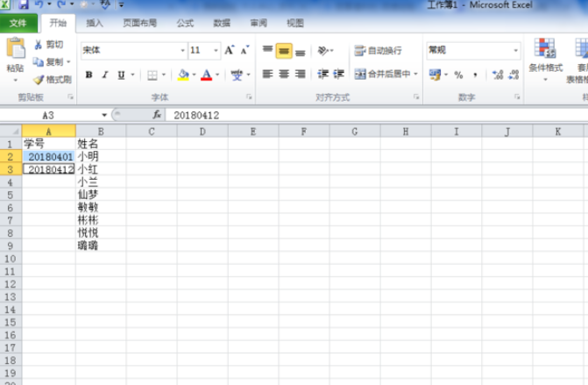Select cell B2 containing 小明
This screenshot has height=385, width=588.
point(100,157)
